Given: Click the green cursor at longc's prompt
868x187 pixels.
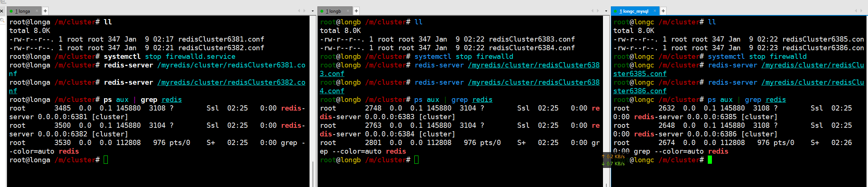Looking at the screenshot, I should 710,160.
